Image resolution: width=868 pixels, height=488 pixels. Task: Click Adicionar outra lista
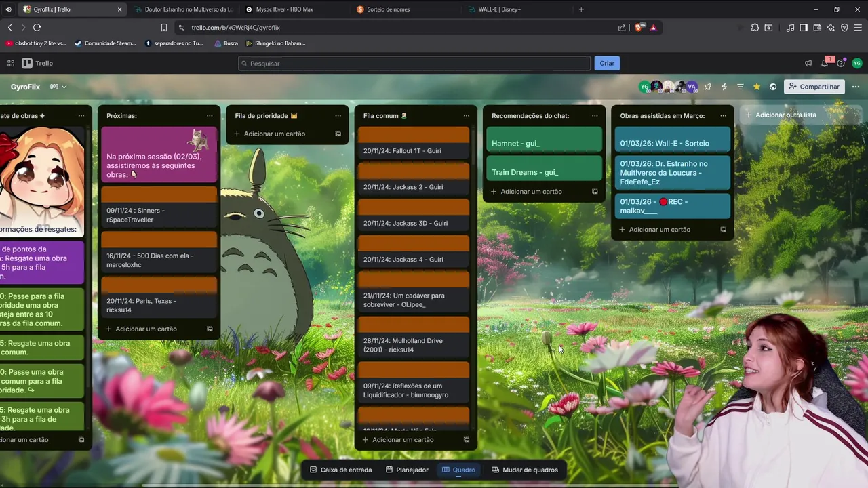tap(800, 115)
